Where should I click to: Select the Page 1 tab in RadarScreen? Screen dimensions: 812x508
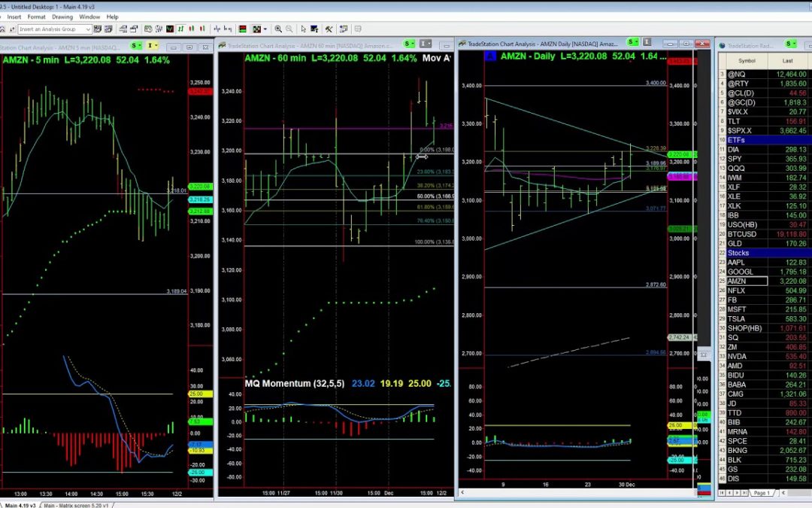click(762, 492)
